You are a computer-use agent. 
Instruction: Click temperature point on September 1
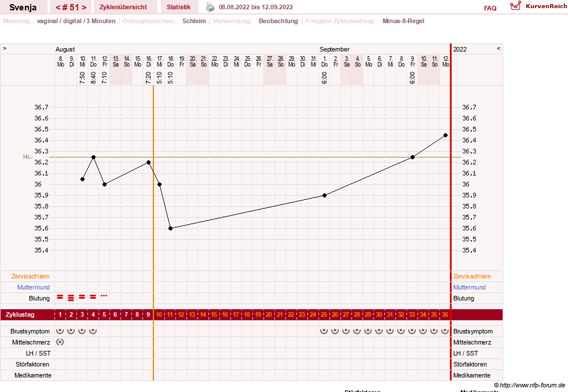325,195
